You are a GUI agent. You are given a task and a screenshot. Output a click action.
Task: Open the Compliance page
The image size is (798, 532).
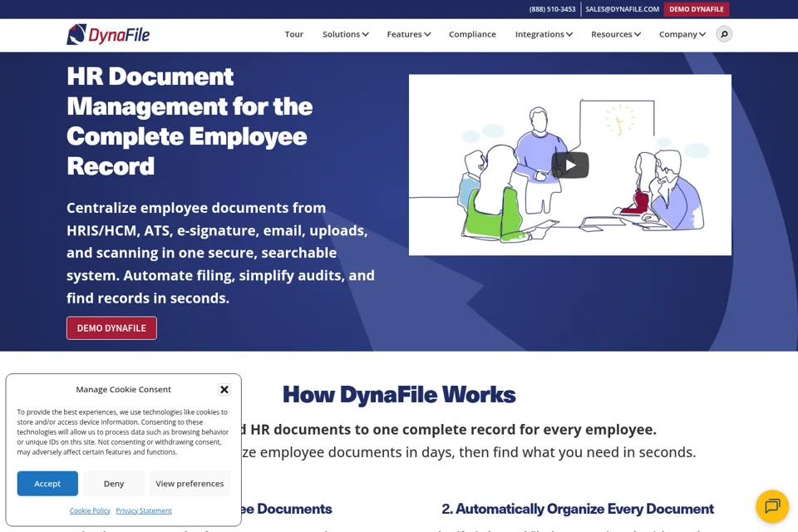tap(472, 34)
